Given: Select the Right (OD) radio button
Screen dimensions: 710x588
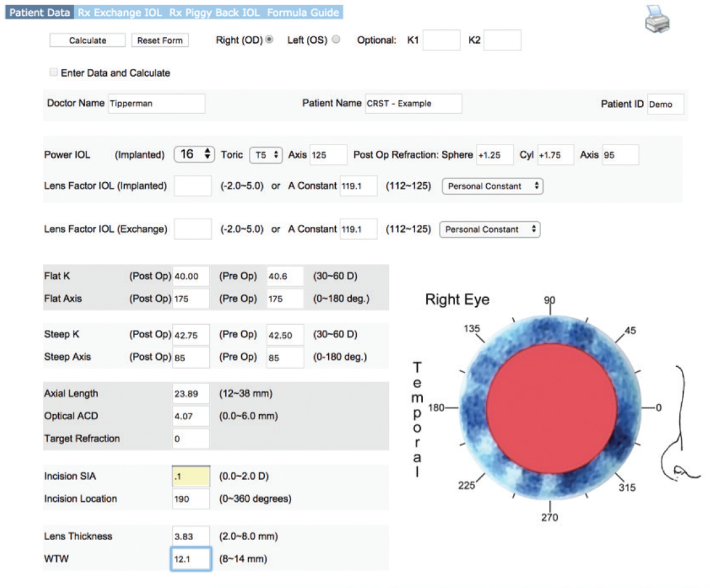Looking at the screenshot, I should point(269,40).
